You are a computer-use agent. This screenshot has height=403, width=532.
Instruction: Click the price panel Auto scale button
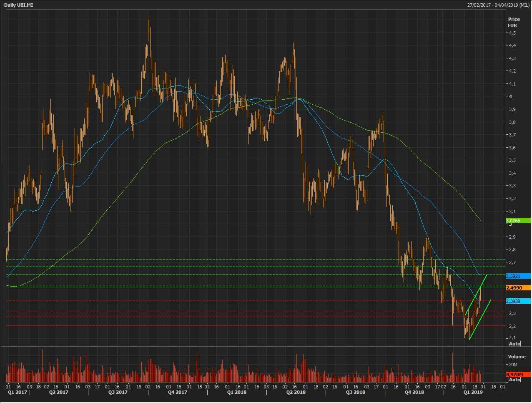pyautogui.click(x=514, y=343)
